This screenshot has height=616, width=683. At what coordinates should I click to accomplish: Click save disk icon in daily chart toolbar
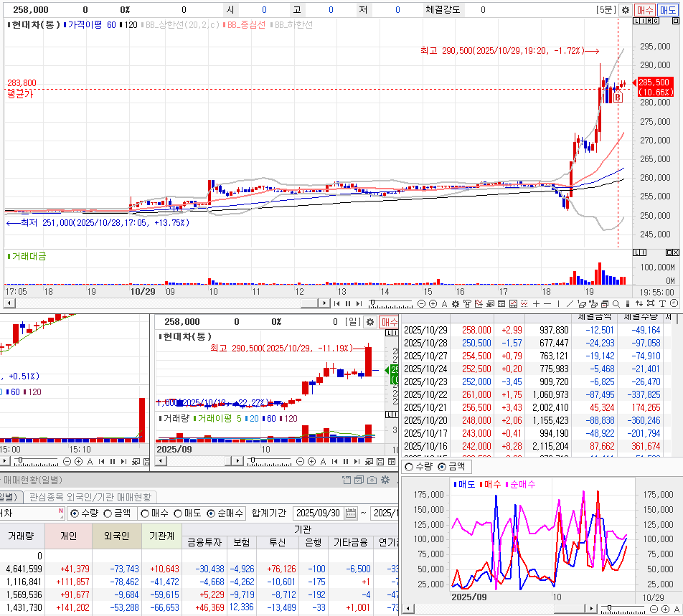(380, 461)
